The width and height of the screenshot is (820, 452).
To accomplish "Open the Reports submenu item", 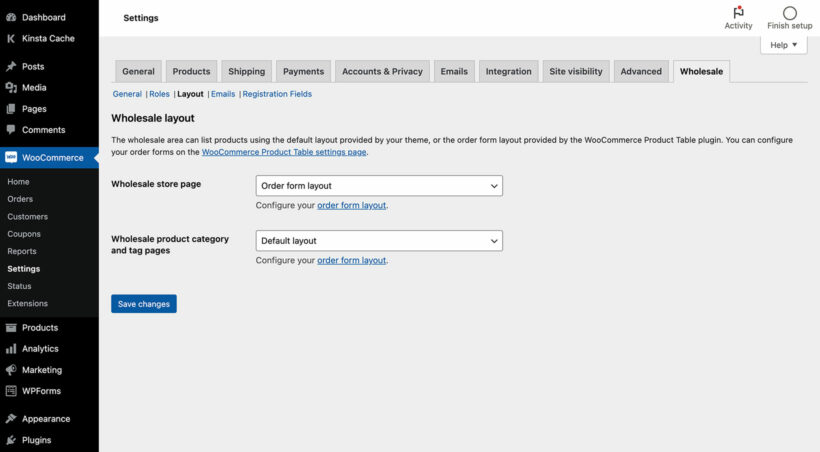I will pos(22,251).
